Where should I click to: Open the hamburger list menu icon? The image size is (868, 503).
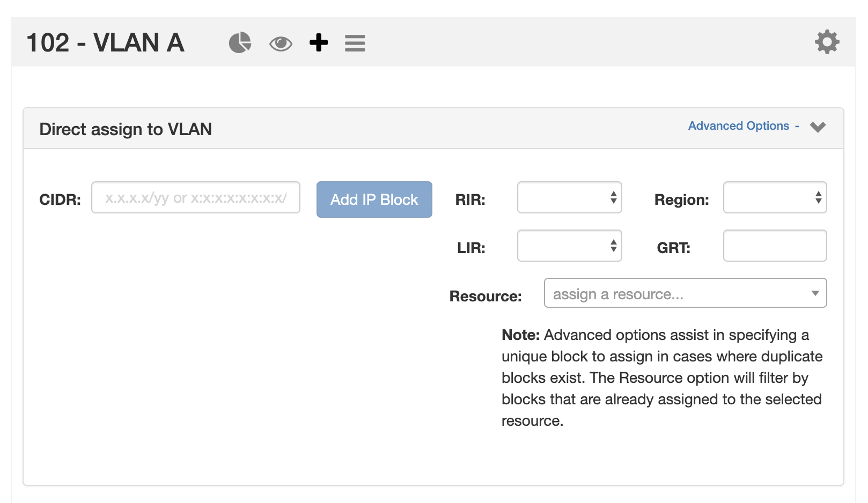355,43
